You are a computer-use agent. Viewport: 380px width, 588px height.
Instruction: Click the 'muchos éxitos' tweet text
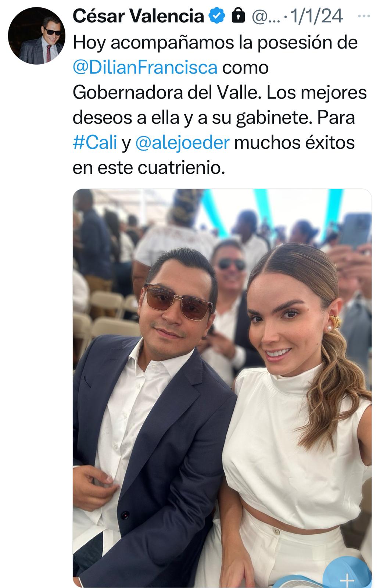[294, 143]
